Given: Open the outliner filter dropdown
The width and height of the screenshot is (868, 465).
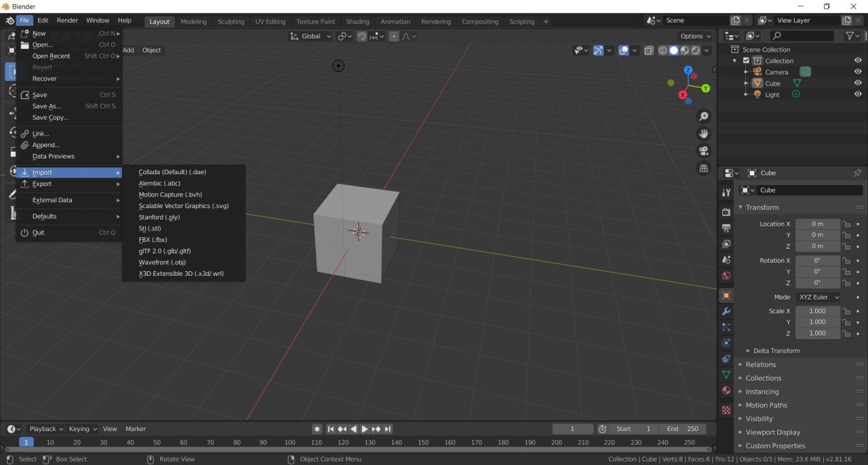Looking at the screenshot, I should coord(852,36).
